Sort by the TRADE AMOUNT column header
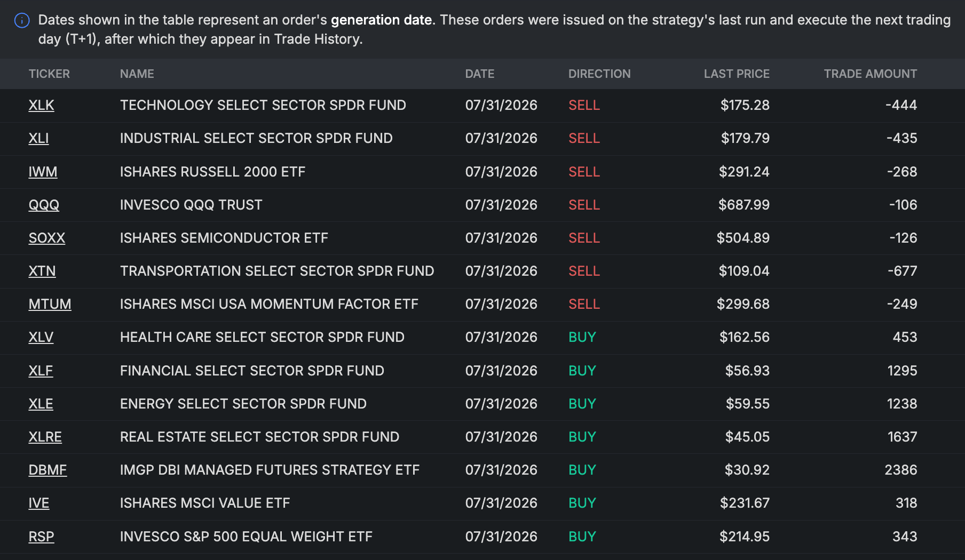This screenshot has width=965, height=560. coord(870,74)
